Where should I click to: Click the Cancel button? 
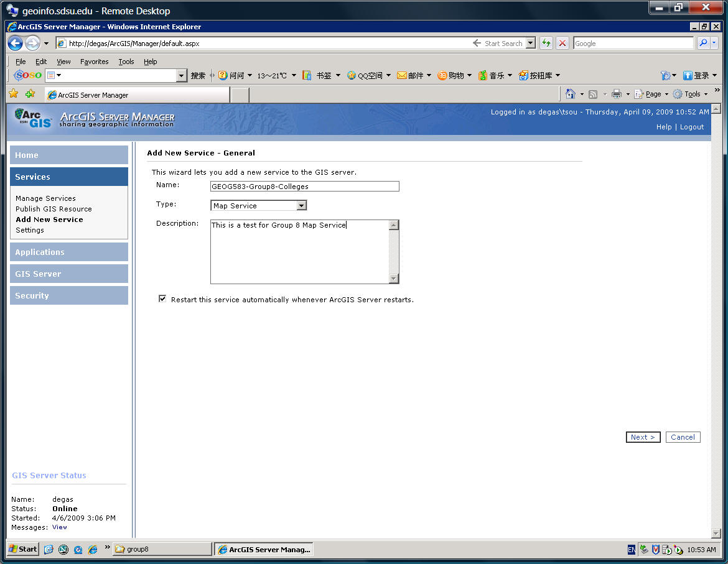pyautogui.click(x=683, y=437)
